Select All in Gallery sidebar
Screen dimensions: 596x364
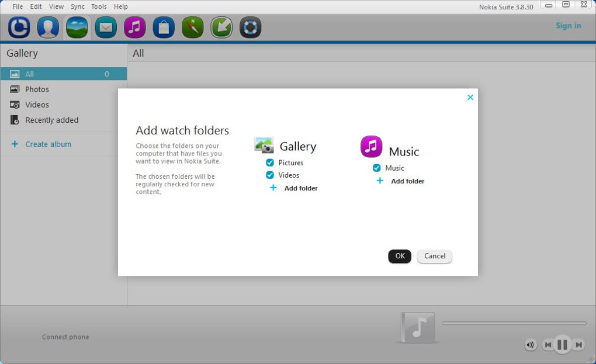[64, 74]
